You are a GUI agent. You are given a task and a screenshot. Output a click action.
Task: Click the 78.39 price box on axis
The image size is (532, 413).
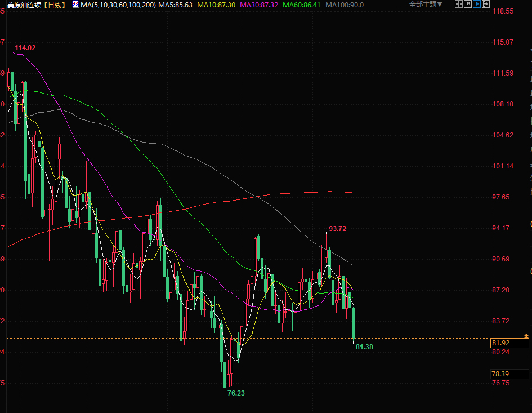tap(500, 374)
